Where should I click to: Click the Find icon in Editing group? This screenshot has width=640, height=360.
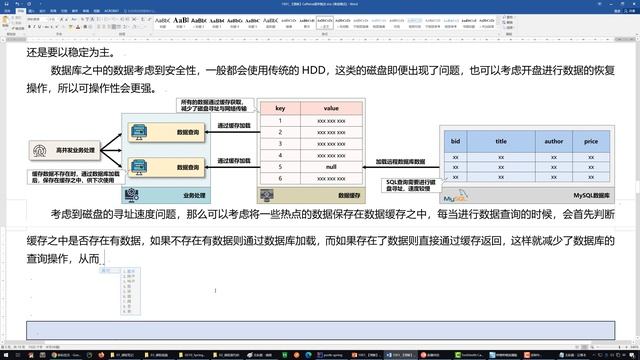(508, 18)
